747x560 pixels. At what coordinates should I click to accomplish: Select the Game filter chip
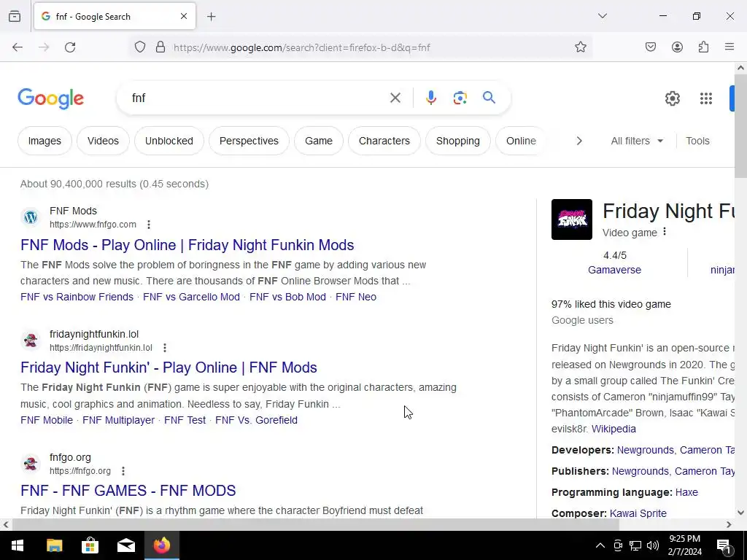[x=319, y=141]
